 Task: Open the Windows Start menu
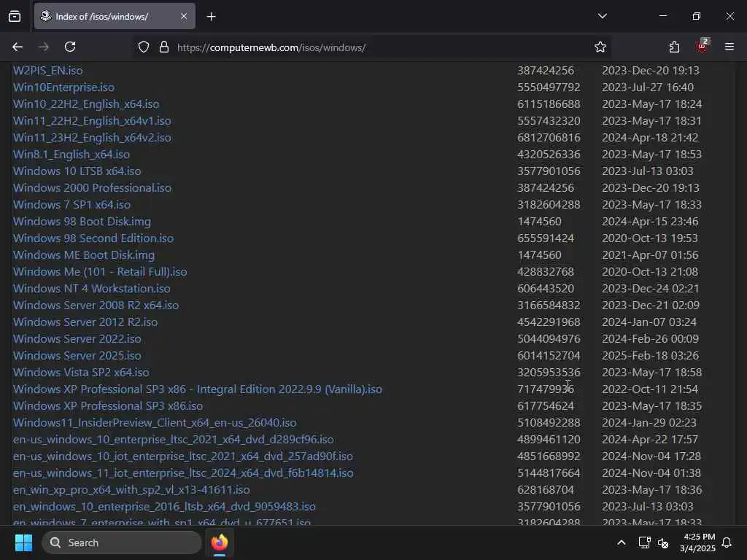(x=23, y=542)
